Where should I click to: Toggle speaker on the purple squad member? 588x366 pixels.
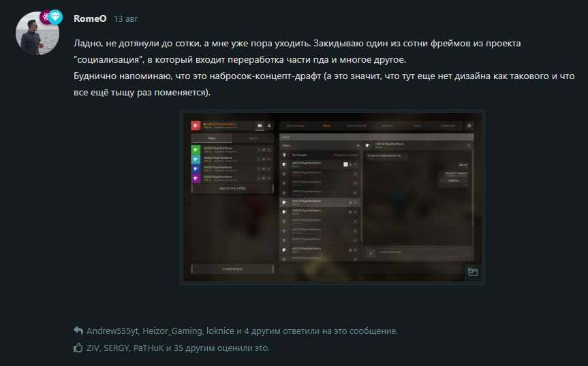click(x=264, y=178)
